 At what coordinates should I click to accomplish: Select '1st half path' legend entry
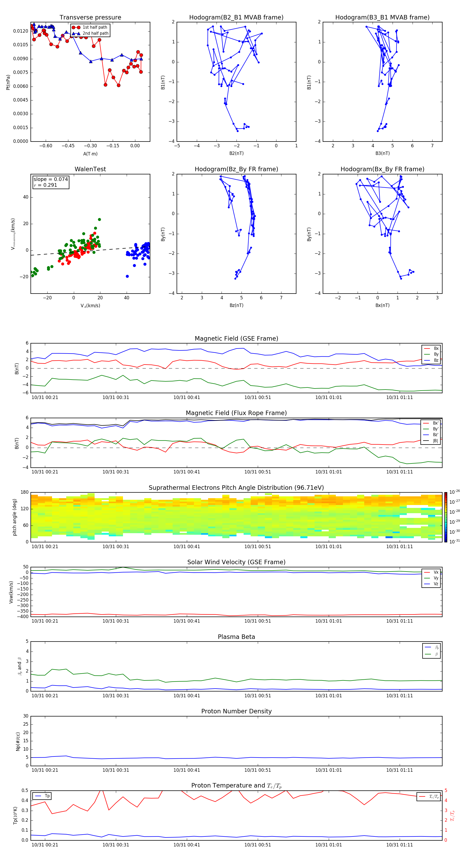pyautogui.click(x=90, y=27)
